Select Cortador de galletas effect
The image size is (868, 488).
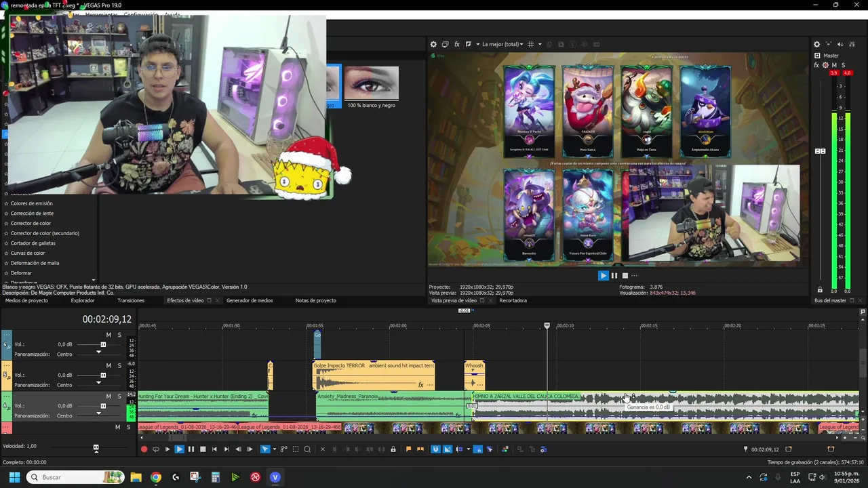click(33, 243)
